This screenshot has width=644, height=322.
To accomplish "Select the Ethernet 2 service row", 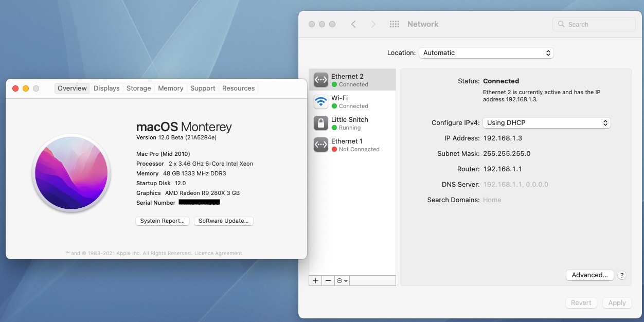I will point(352,80).
